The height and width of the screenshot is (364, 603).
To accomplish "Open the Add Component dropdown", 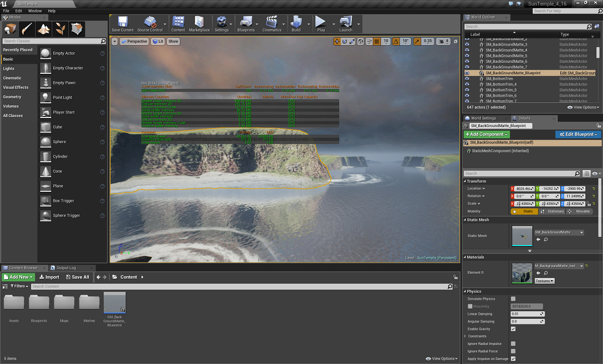I will tap(486, 134).
